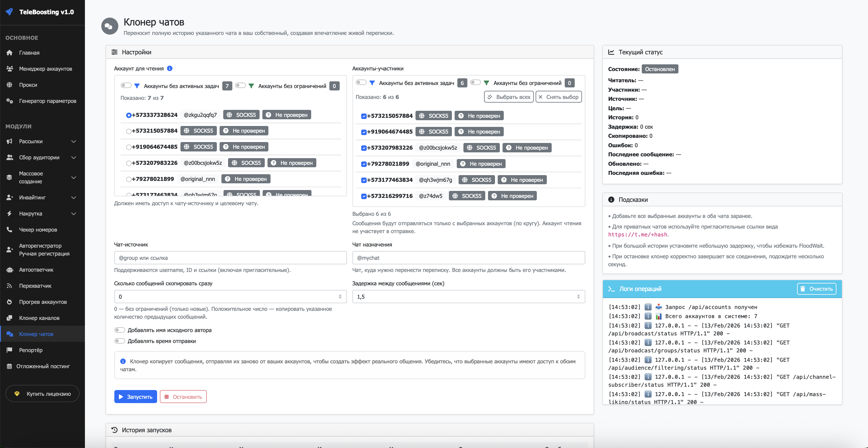This screenshot has width=868, height=448.
Task: Click the Чекер номеров phone icon
Action: pos(9,229)
